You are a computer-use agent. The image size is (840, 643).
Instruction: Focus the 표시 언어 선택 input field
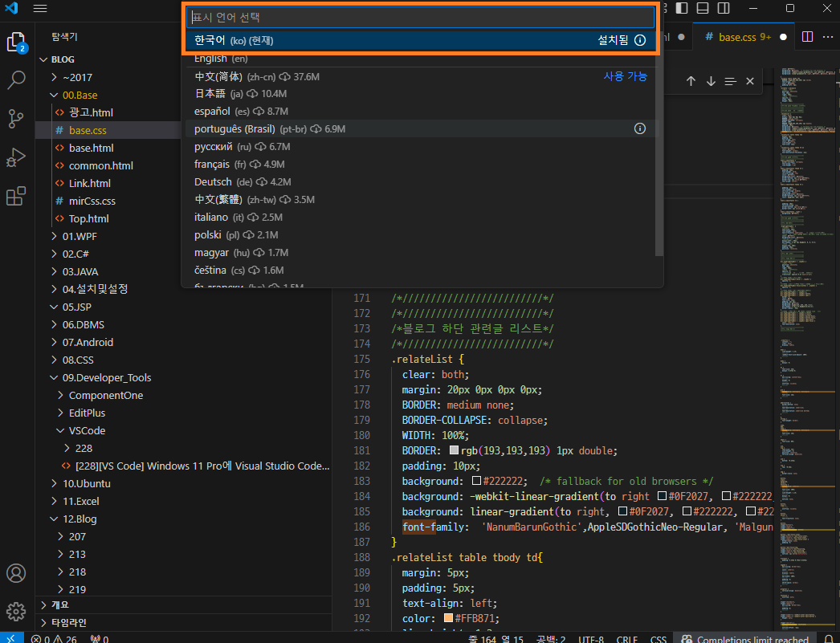(421, 17)
